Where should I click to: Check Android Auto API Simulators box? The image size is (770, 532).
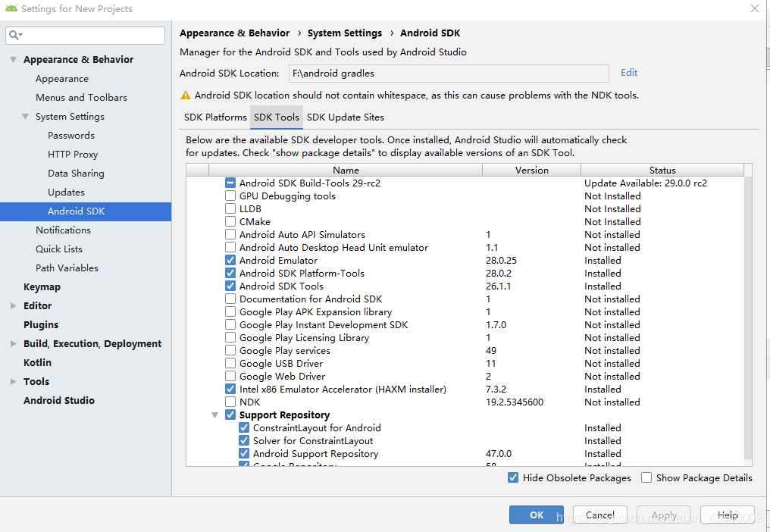coord(230,234)
